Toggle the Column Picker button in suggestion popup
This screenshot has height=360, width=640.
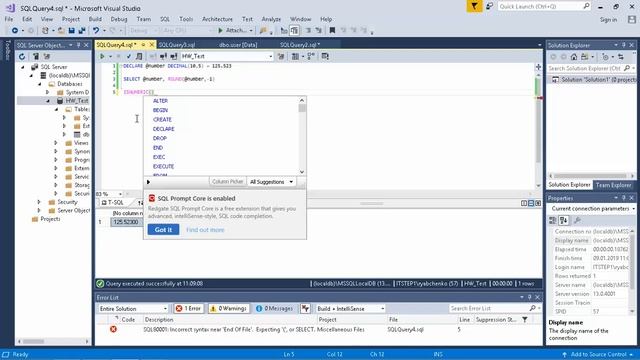tap(227, 182)
